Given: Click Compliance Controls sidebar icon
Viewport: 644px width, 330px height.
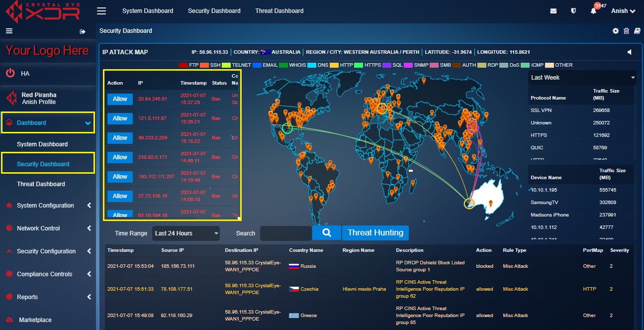Looking at the screenshot, I should point(8,274).
